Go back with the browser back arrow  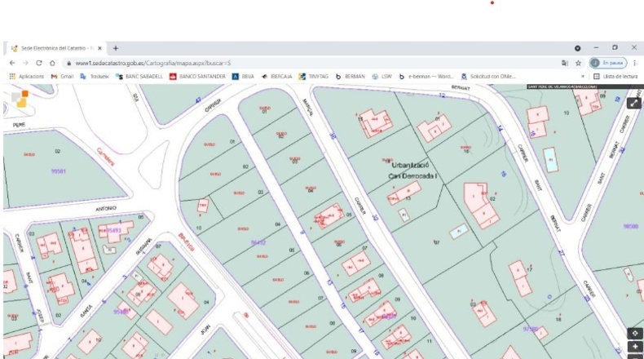pyautogui.click(x=12, y=63)
